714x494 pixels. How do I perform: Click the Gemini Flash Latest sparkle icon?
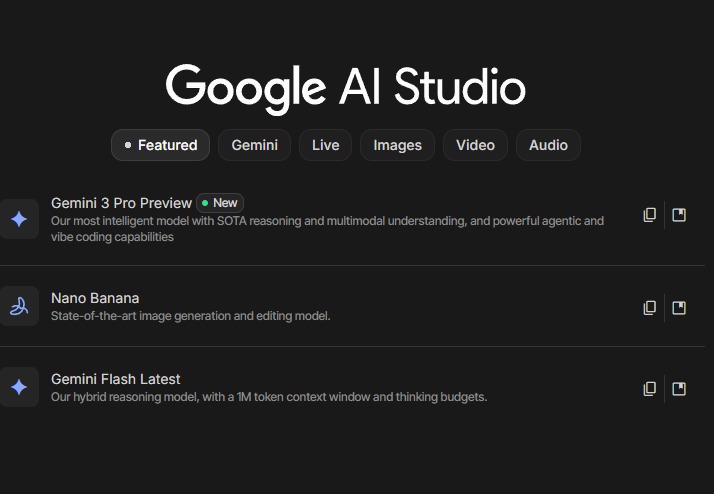pos(19,387)
